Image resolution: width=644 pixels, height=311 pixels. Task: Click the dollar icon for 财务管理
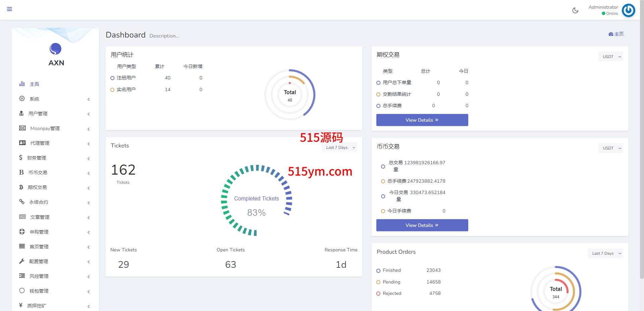pyautogui.click(x=21, y=158)
